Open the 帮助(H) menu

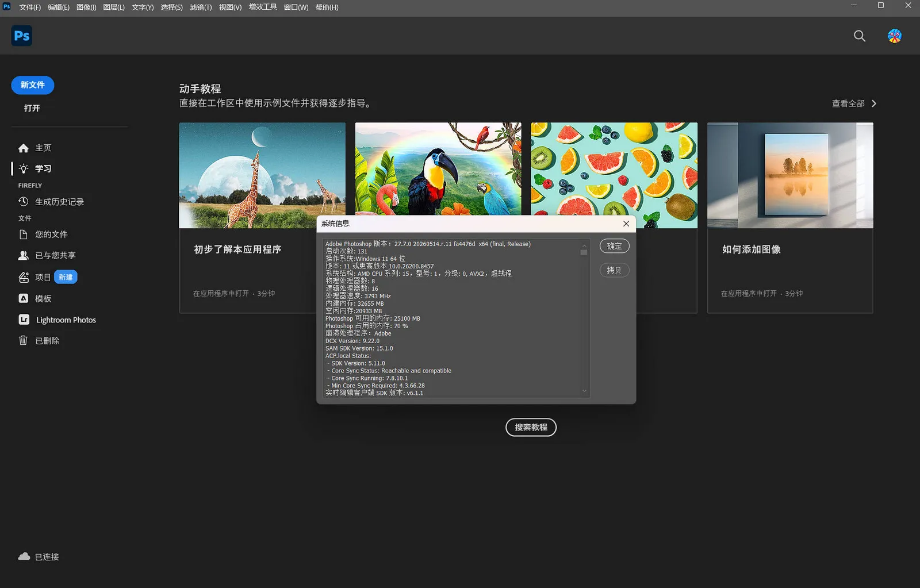coord(327,7)
